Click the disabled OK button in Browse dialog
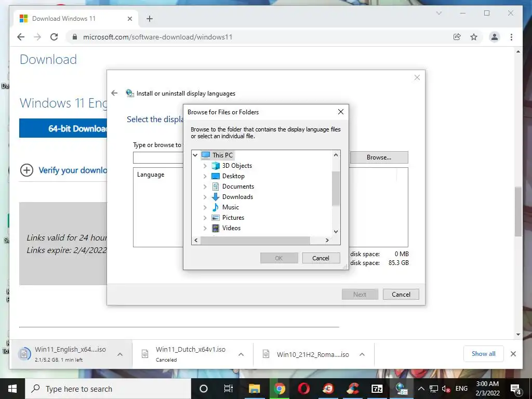The width and height of the screenshot is (532, 399). click(x=279, y=258)
